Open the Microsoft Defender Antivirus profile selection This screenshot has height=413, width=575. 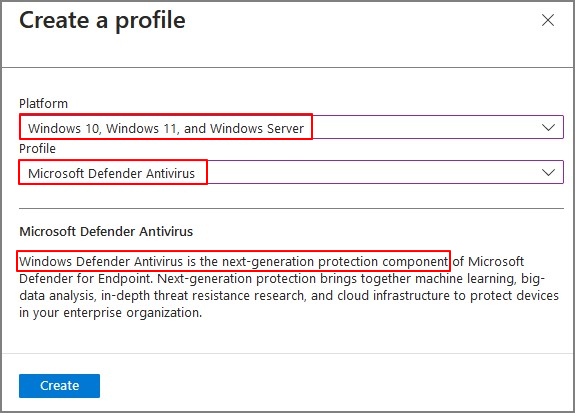click(111, 173)
